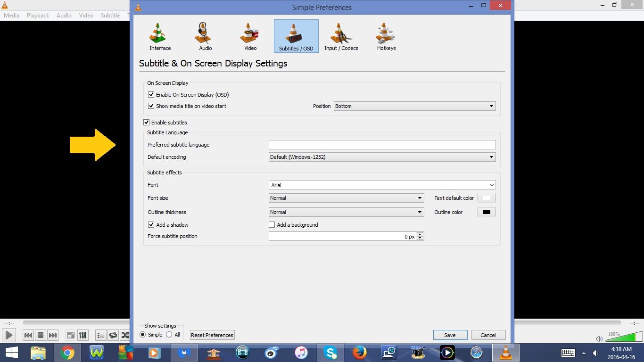Click the Preferred subtitle language field
This screenshot has width=644, height=362.
click(382, 144)
